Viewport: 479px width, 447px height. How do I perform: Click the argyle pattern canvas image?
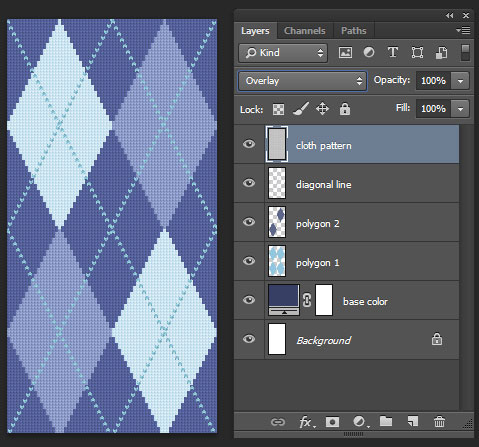click(x=112, y=226)
